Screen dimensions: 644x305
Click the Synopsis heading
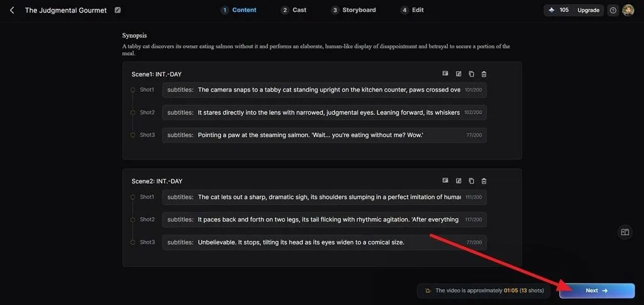(x=135, y=36)
